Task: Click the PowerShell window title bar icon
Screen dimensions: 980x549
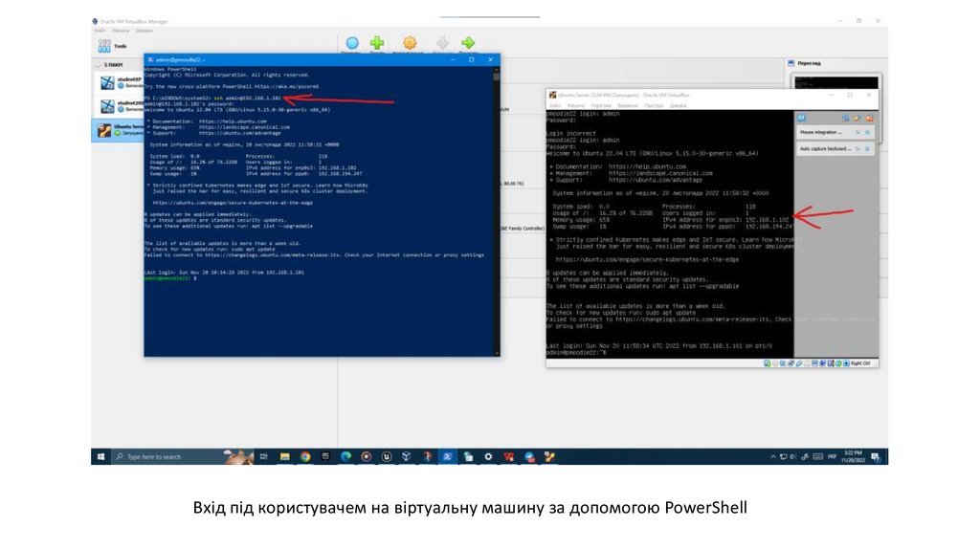Action: click(150, 59)
